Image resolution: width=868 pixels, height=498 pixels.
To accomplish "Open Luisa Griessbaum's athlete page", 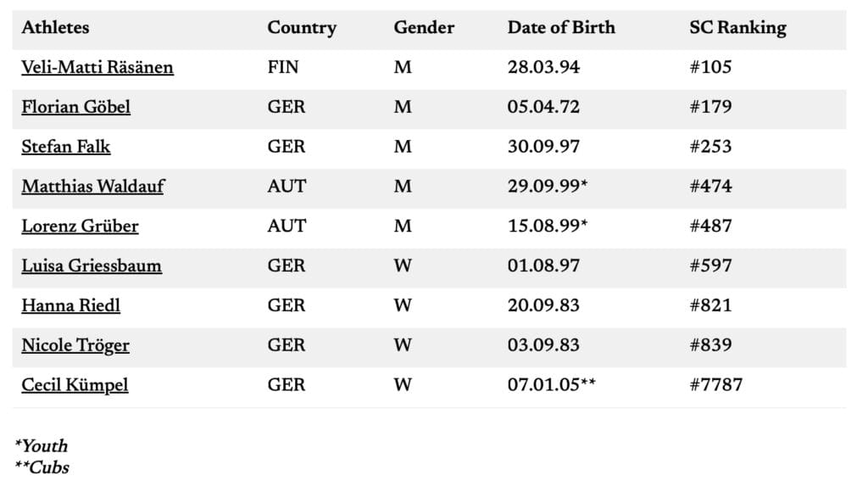I will coord(92,266).
